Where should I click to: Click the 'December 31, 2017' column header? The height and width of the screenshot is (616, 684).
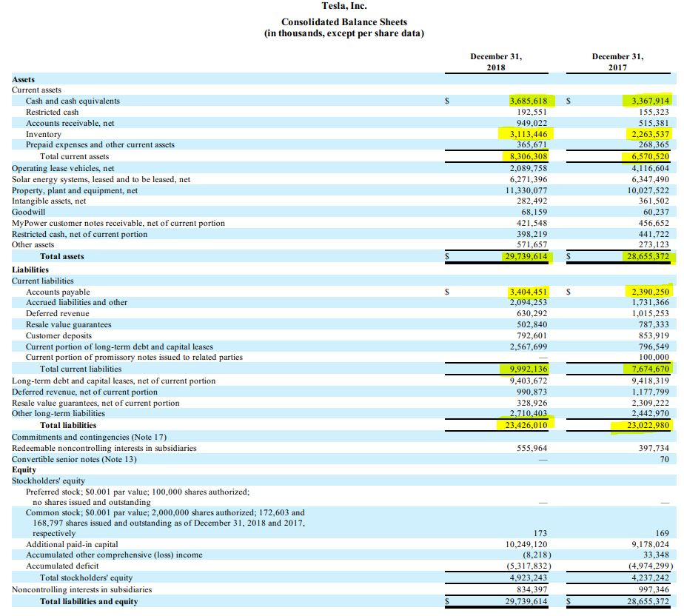[x=617, y=61]
